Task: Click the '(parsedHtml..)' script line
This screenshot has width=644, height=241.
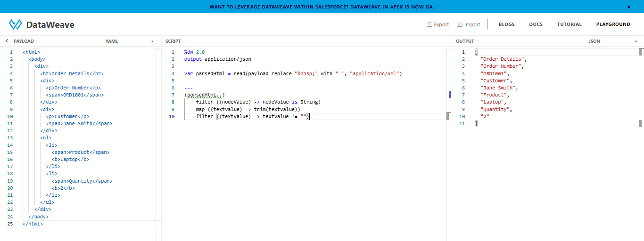Action: (x=204, y=95)
